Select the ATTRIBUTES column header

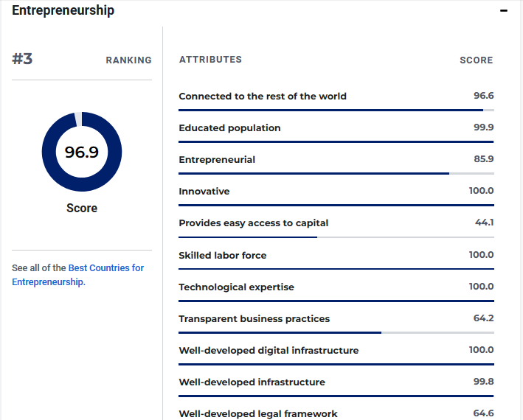click(x=210, y=60)
